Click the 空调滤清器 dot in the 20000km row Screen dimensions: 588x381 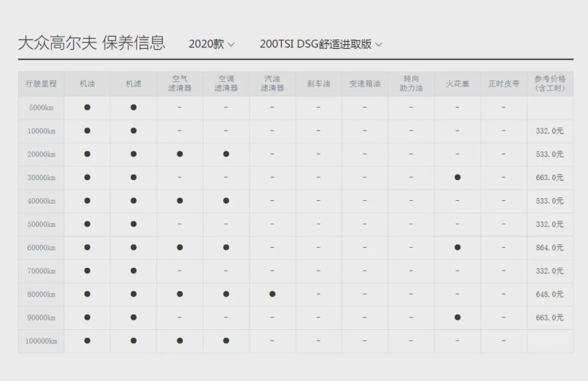point(226,154)
